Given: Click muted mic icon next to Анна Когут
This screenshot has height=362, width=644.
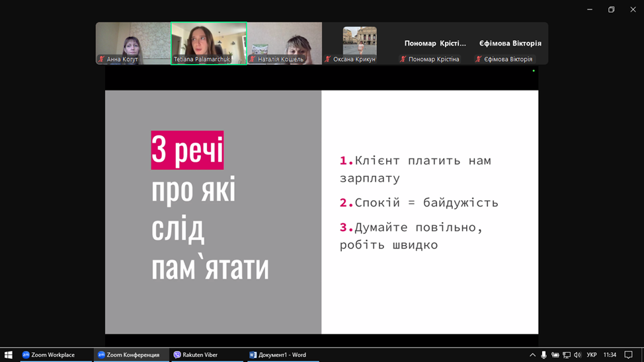Looking at the screenshot, I should [x=101, y=59].
